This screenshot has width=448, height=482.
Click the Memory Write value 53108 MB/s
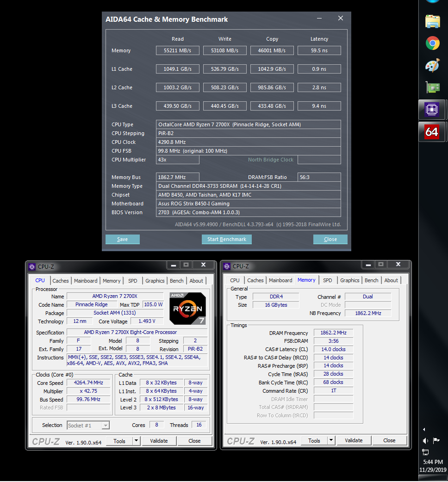point(225,50)
